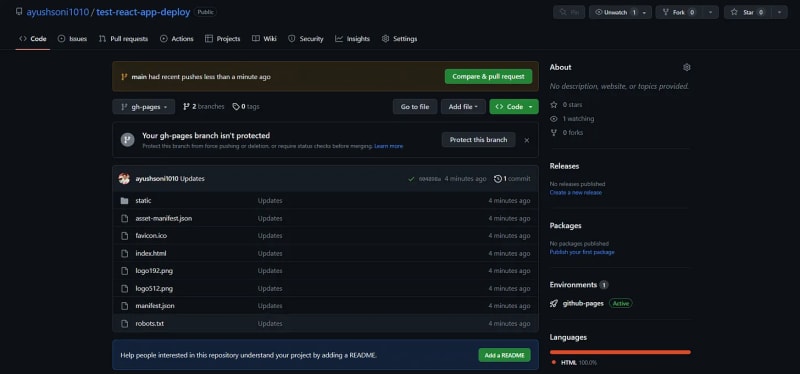The height and width of the screenshot is (374, 800).
Task: View the Insights tab
Action: coord(352,39)
